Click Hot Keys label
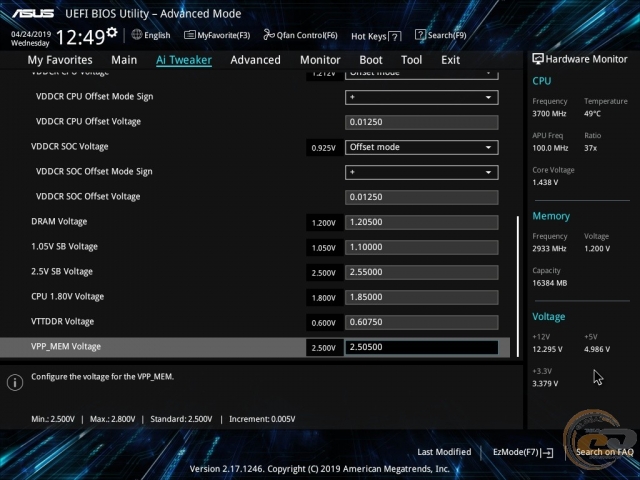Screen dimensions: 640x480 [369, 36]
